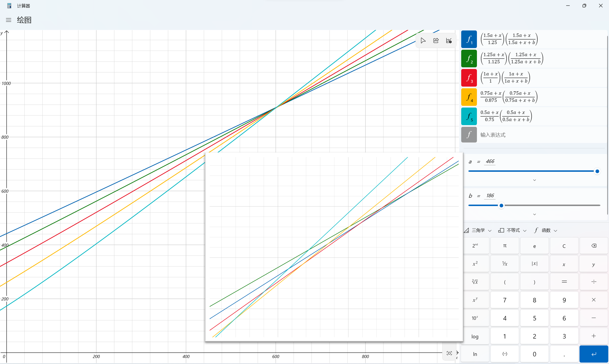Click the variable b slider thumb
Screen dimensions: 609x364
[501, 206]
